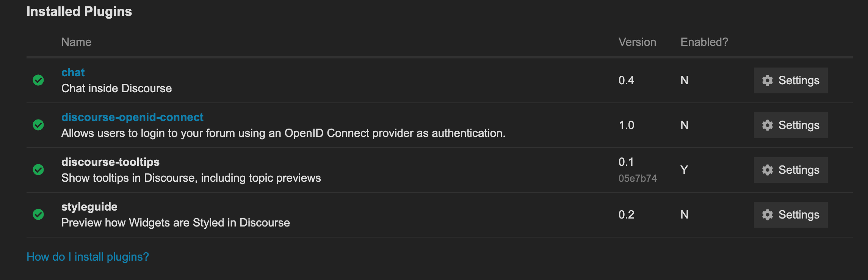Click the styleguide plugin name
Screen dimensions: 868x280
click(89, 207)
